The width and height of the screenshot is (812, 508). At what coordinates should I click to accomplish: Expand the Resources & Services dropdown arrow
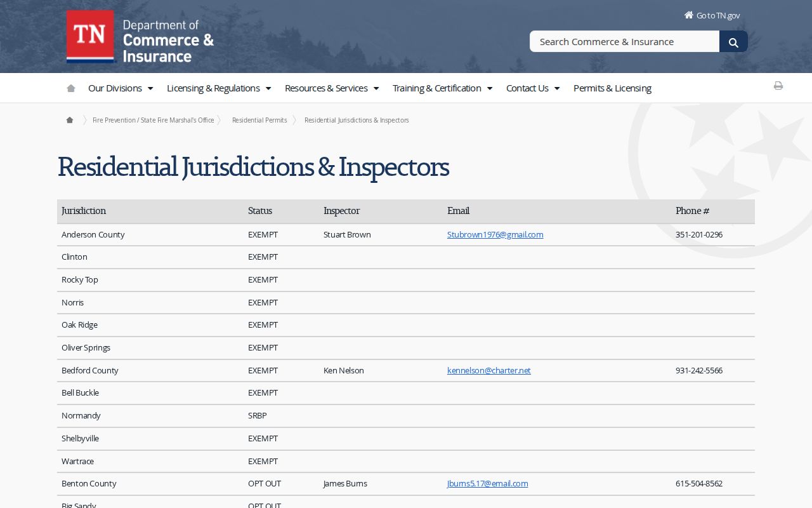pos(376,88)
